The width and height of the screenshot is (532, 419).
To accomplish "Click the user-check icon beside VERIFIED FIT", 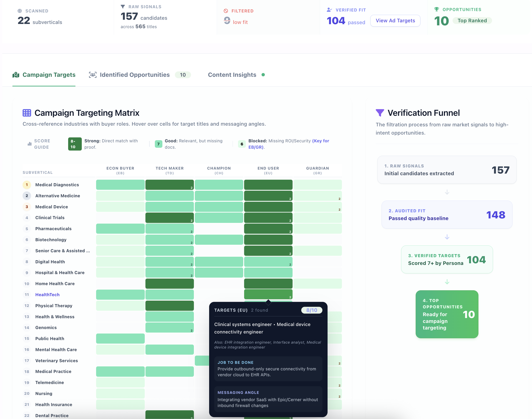I will (329, 10).
